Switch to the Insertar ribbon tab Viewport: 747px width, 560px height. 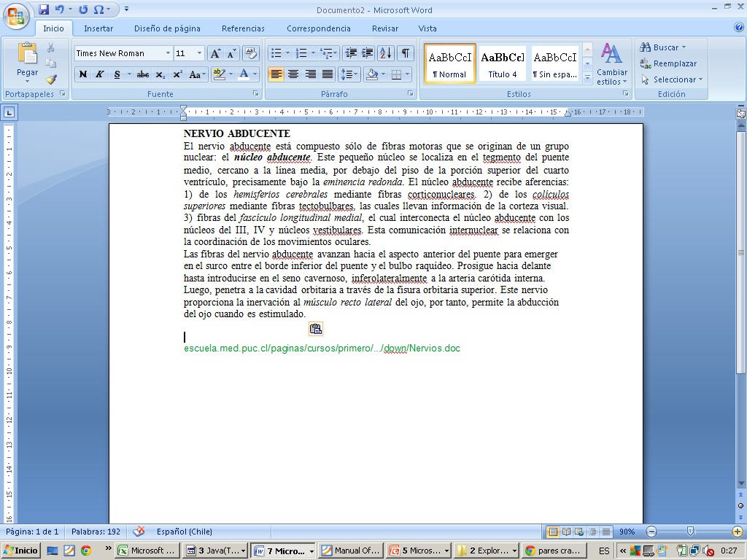pos(98,28)
